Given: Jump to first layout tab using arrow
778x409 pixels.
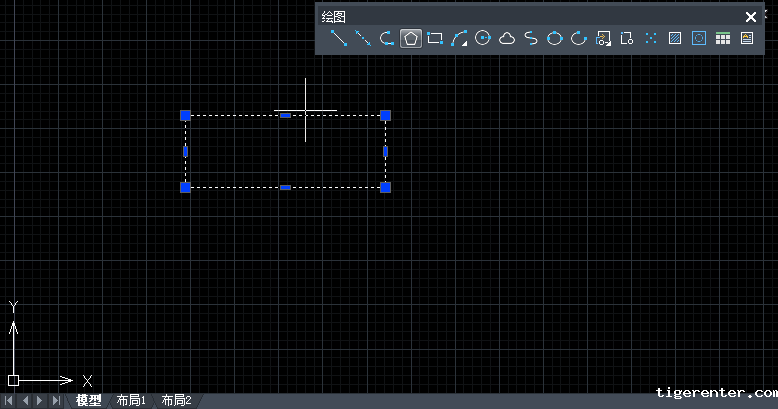Looking at the screenshot, I should 10,400.
